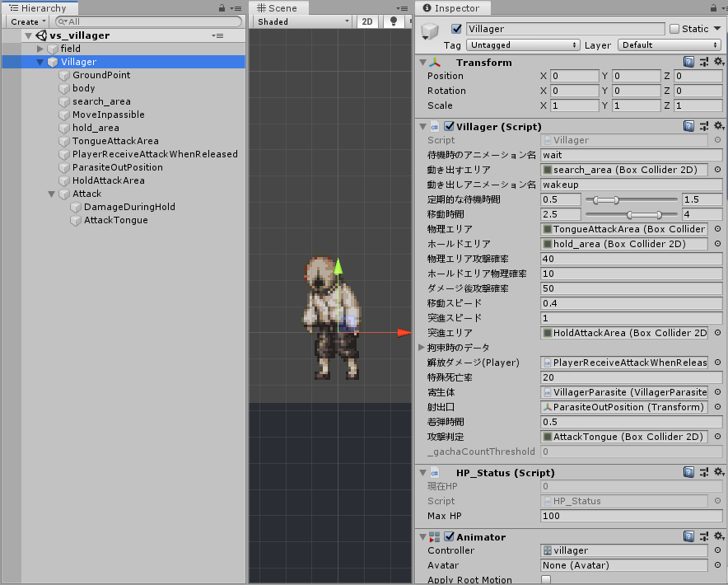This screenshot has width=728, height=585.
Task: Open the Transform component help documentation
Action: pos(689,62)
